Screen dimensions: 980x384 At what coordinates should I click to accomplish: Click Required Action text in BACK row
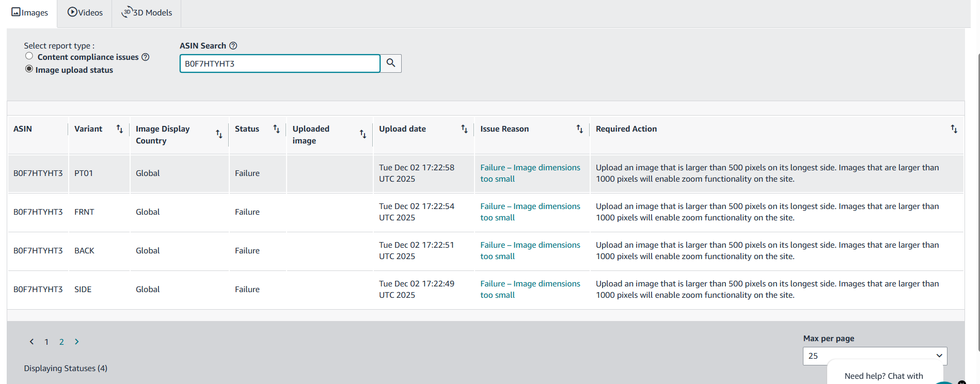tap(767, 251)
